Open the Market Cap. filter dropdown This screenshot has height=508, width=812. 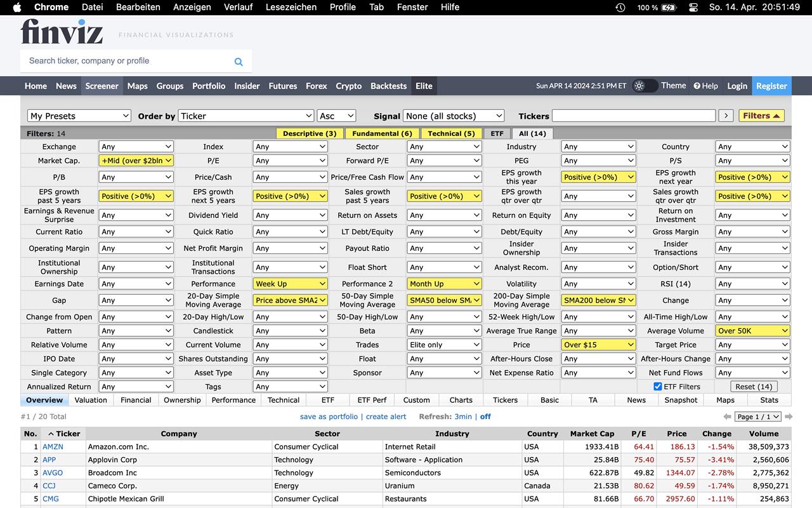click(x=136, y=161)
